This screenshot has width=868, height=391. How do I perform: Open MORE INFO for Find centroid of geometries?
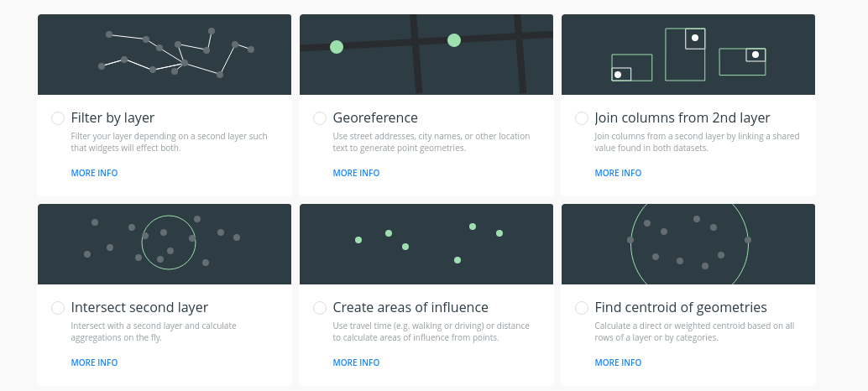pyautogui.click(x=618, y=362)
